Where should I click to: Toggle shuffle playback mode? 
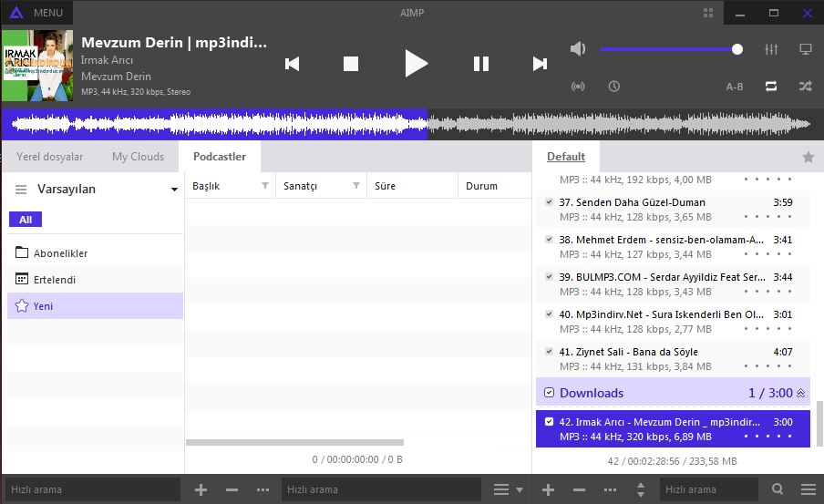pos(806,87)
